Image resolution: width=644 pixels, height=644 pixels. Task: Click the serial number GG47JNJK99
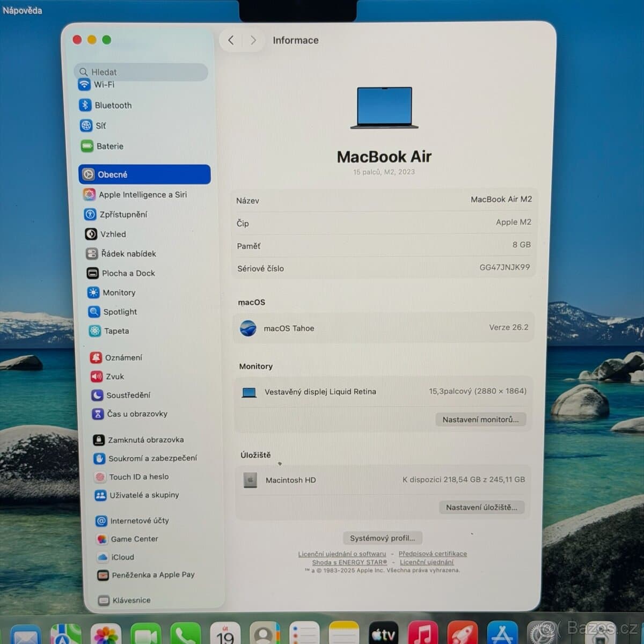click(504, 267)
